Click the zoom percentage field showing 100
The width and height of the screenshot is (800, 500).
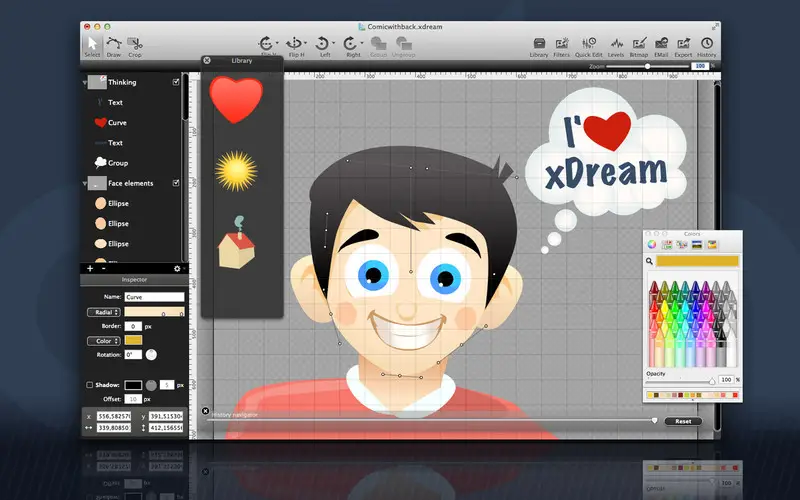pyautogui.click(x=701, y=66)
